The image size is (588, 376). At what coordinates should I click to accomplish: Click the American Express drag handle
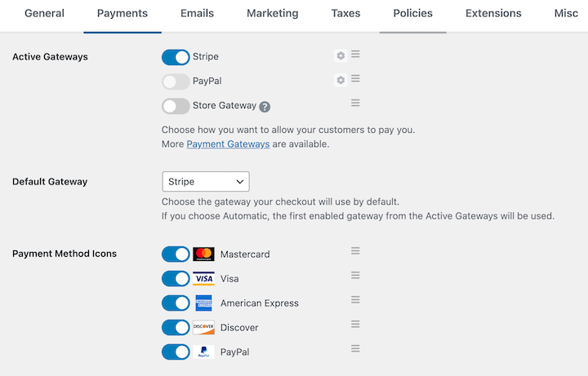pyautogui.click(x=355, y=300)
